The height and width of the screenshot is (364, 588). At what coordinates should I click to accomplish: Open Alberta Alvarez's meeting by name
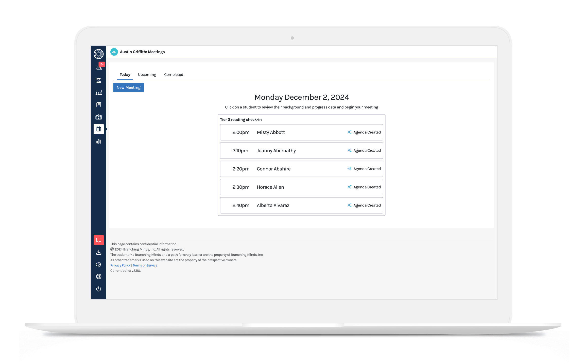click(273, 205)
